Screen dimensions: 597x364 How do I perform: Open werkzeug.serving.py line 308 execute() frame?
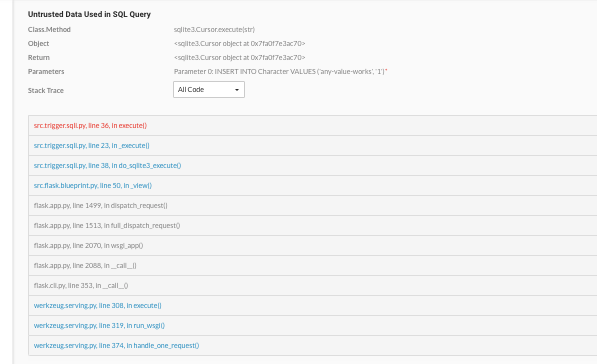tap(97, 305)
